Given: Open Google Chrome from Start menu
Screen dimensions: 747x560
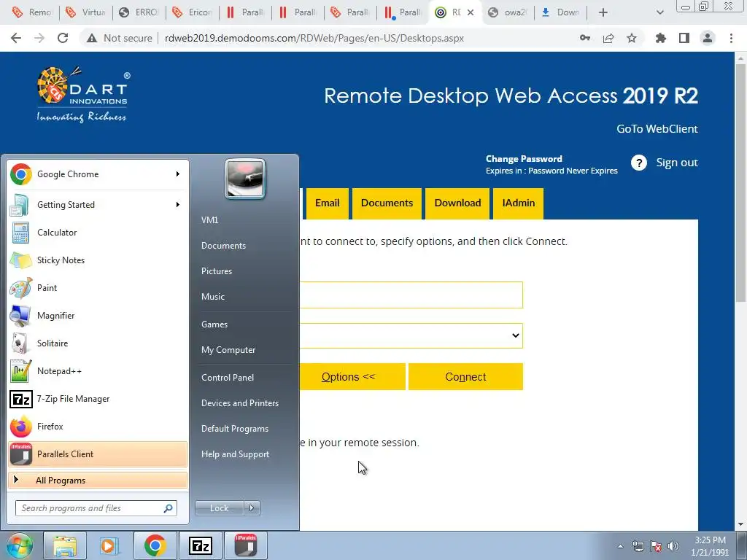Looking at the screenshot, I should pos(98,174).
